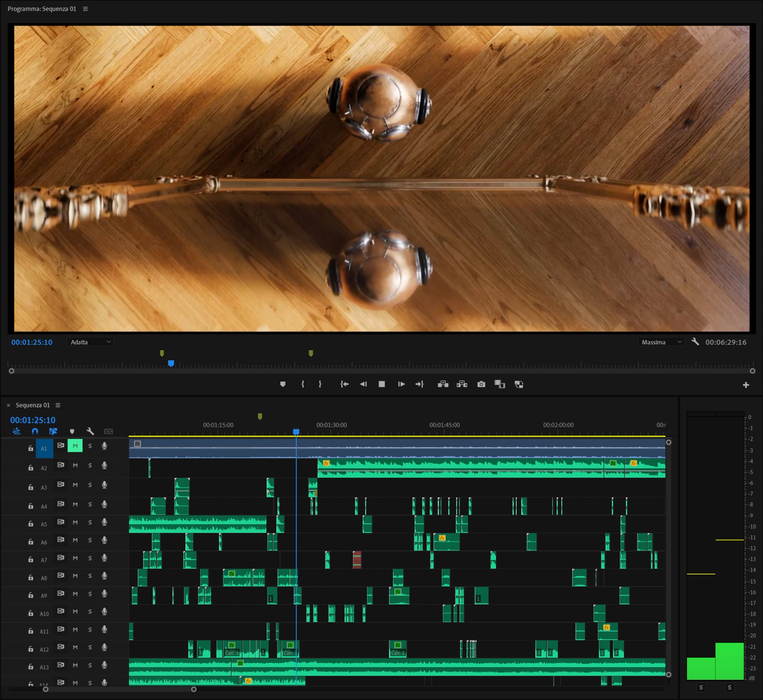This screenshot has width=763, height=700.
Task: Open the Adatta zoom level dropdown
Action: coord(91,342)
